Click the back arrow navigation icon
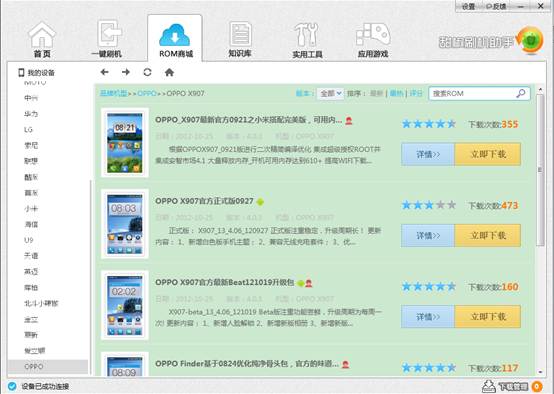This screenshot has height=394, width=554. [104, 72]
